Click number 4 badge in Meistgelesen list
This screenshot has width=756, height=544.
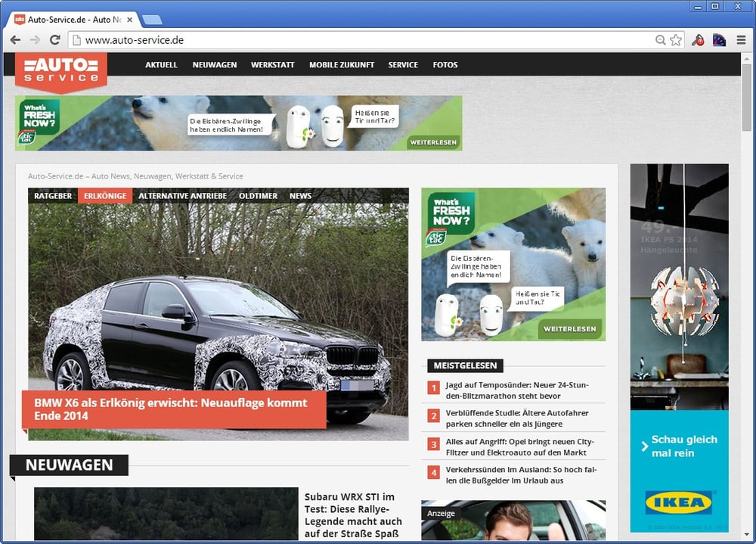click(433, 472)
